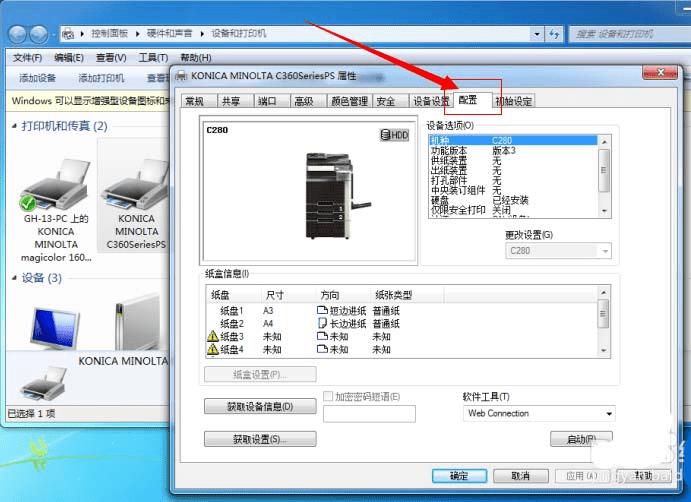Click scroll down arrow of 纸盒信息 list
This screenshot has width=691, height=502.
(x=604, y=350)
